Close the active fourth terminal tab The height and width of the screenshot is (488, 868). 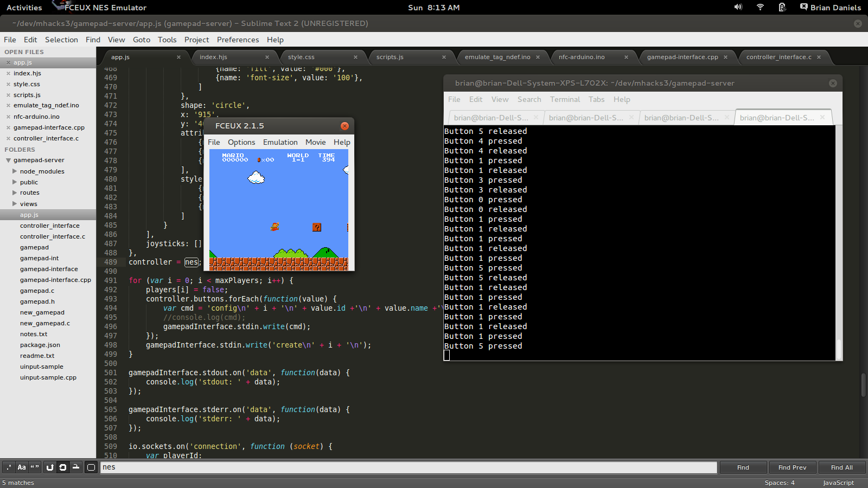(x=822, y=118)
